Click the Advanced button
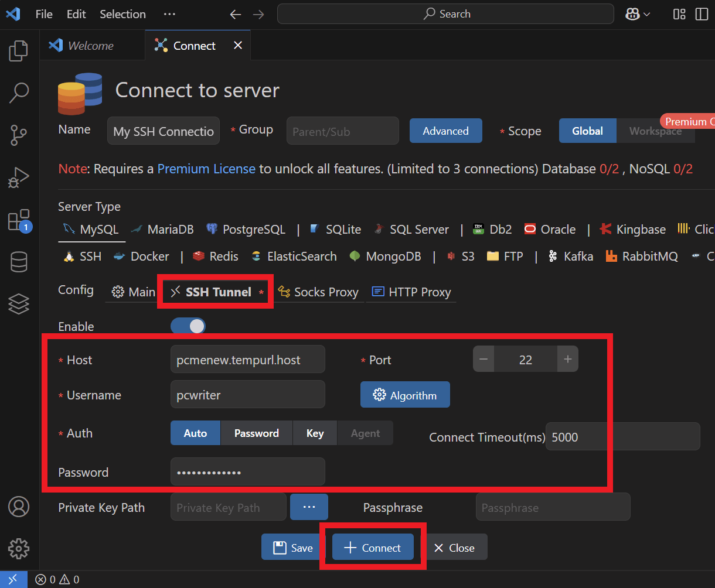This screenshot has width=715, height=588. [445, 131]
